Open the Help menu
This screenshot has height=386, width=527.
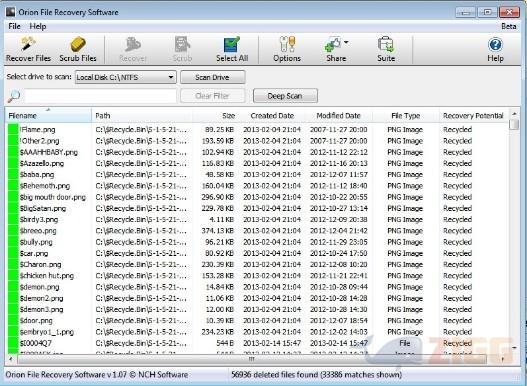[38, 26]
